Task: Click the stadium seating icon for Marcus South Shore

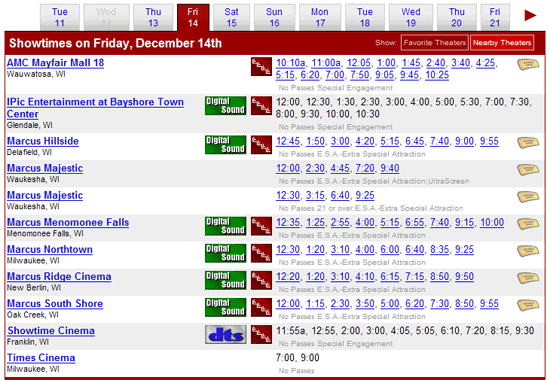Action: pyautogui.click(x=261, y=307)
